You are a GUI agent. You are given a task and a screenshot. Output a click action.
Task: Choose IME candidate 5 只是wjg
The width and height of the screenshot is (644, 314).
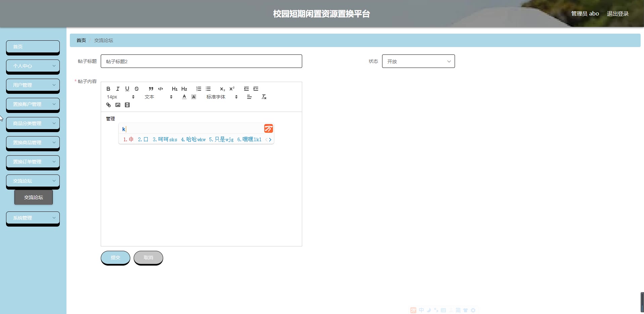coord(221,140)
